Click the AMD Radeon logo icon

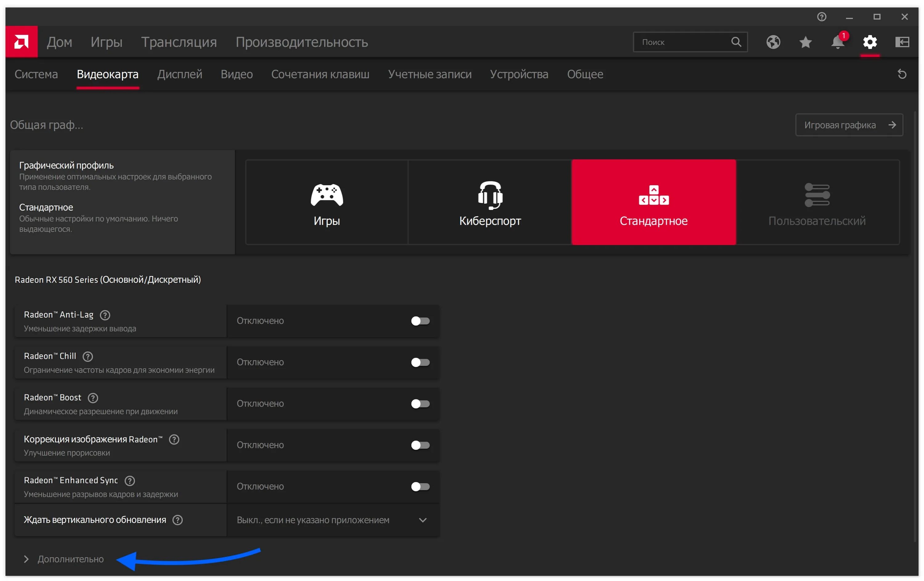21,42
